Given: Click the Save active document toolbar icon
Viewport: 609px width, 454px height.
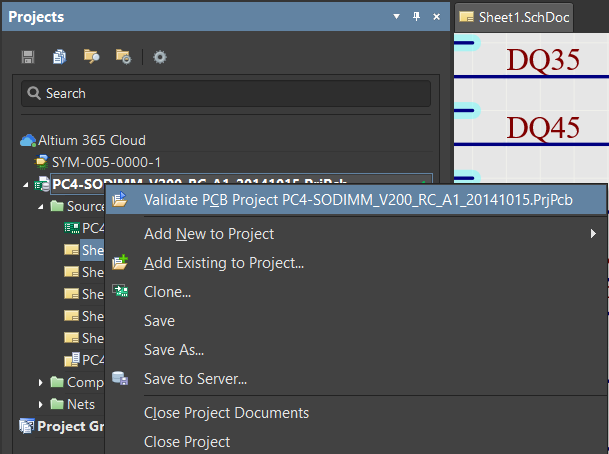Looking at the screenshot, I should [x=28, y=57].
